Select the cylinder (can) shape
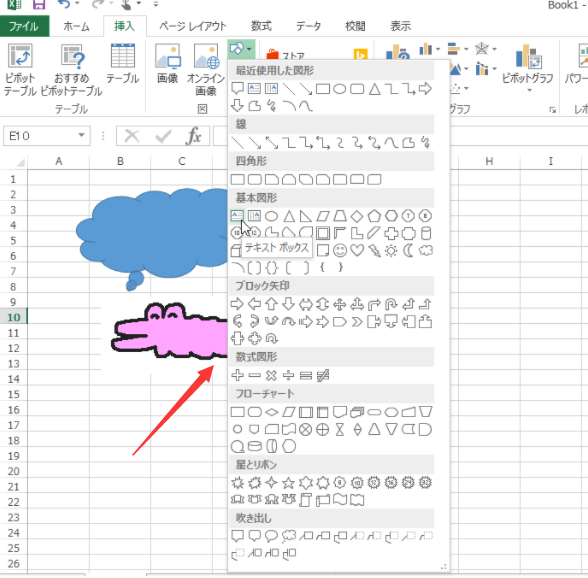Image resolution: width=588 pixels, height=578 pixels. [x=425, y=233]
